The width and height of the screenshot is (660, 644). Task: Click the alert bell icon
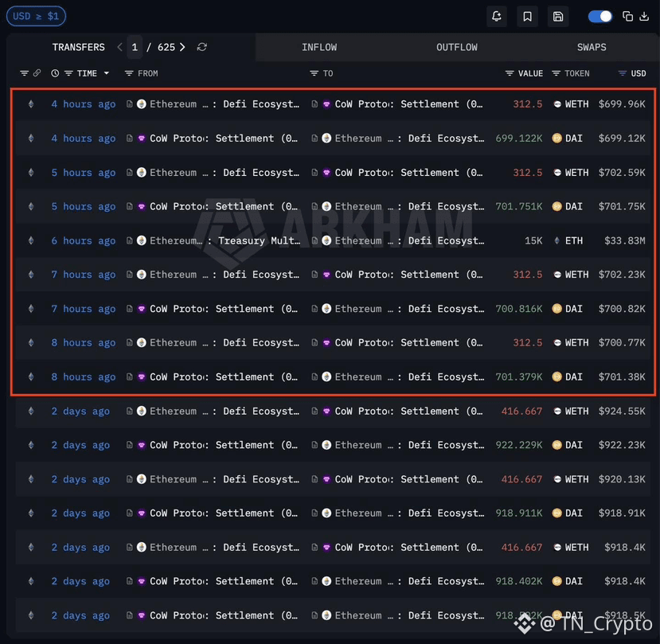click(496, 17)
